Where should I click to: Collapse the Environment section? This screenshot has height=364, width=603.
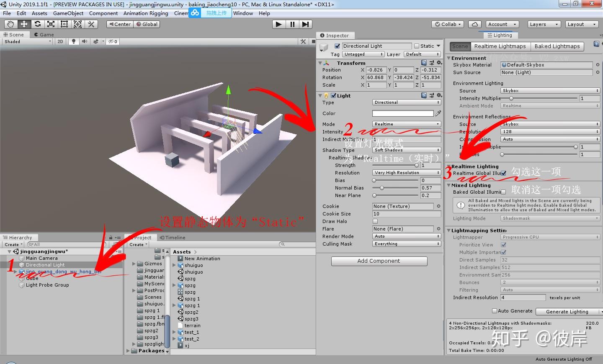pyautogui.click(x=449, y=58)
